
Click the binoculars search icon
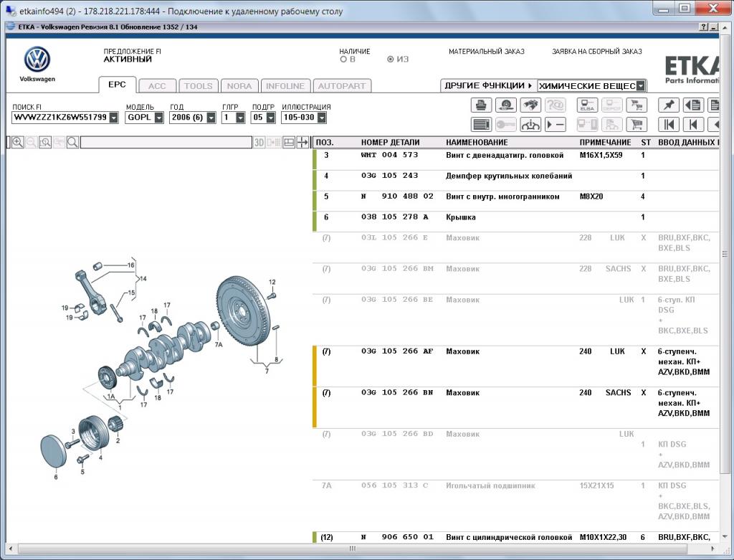530,105
